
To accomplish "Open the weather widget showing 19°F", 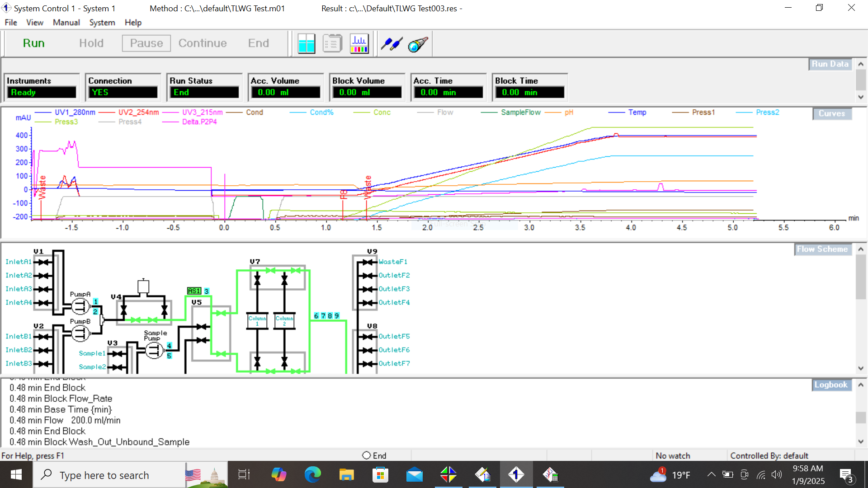I will 670,475.
